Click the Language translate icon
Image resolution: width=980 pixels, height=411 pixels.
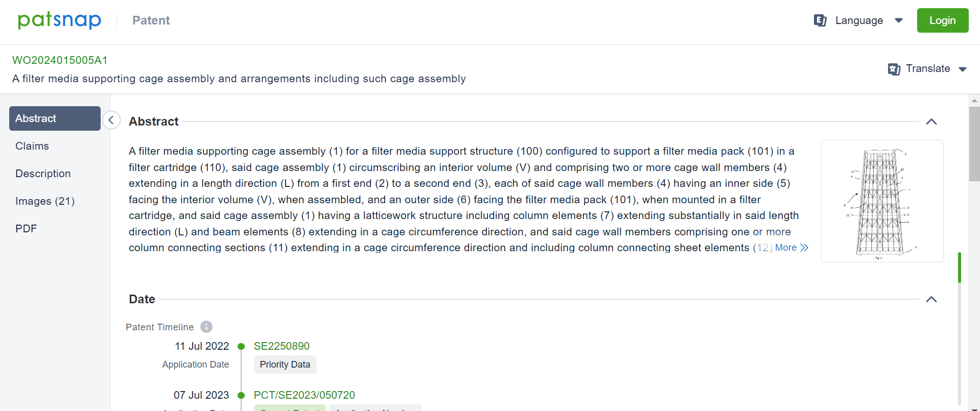coord(820,20)
